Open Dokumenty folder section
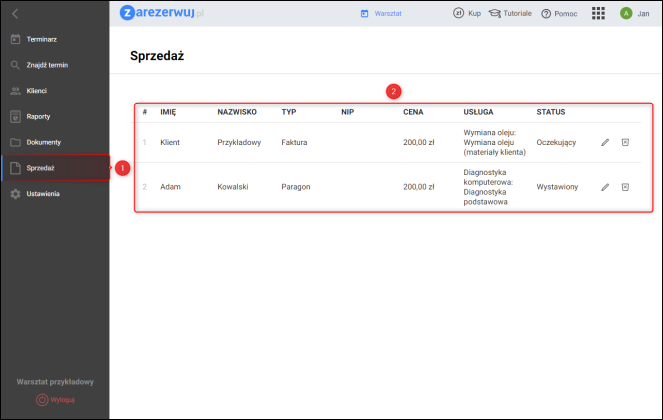 [x=55, y=142]
